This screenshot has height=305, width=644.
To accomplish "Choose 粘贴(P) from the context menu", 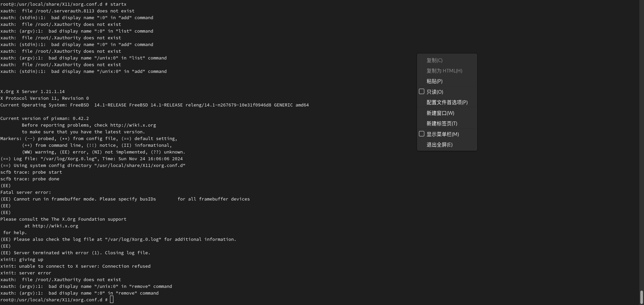I will [x=434, y=81].
